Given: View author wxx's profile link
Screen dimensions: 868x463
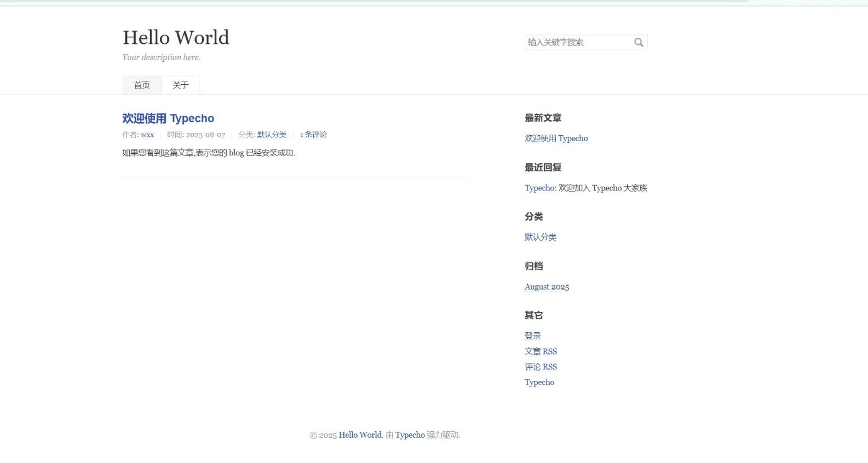Looking at the screenshot, I should [147, 135].
